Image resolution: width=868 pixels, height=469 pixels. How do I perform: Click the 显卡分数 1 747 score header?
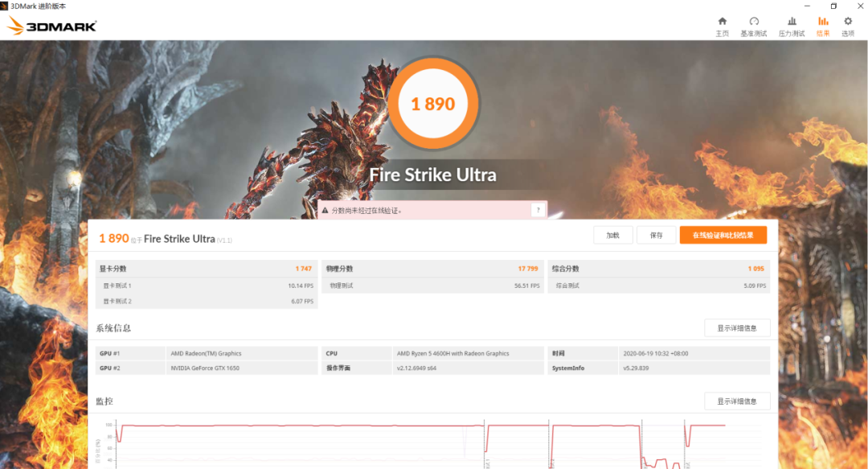click(x=206, y=269)
